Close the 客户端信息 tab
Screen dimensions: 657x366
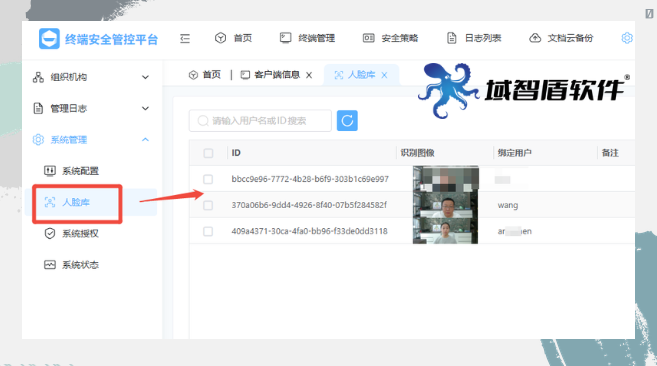(309, 75)
